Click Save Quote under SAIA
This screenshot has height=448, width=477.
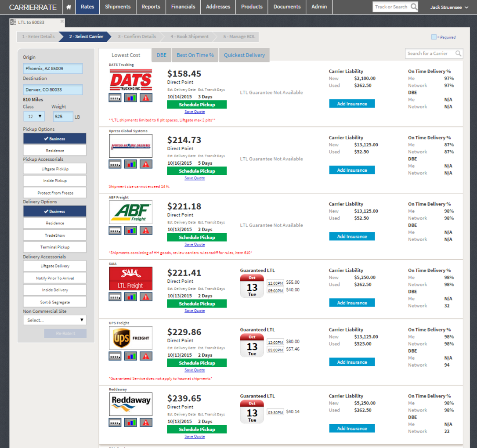click(x=195, y=311)
